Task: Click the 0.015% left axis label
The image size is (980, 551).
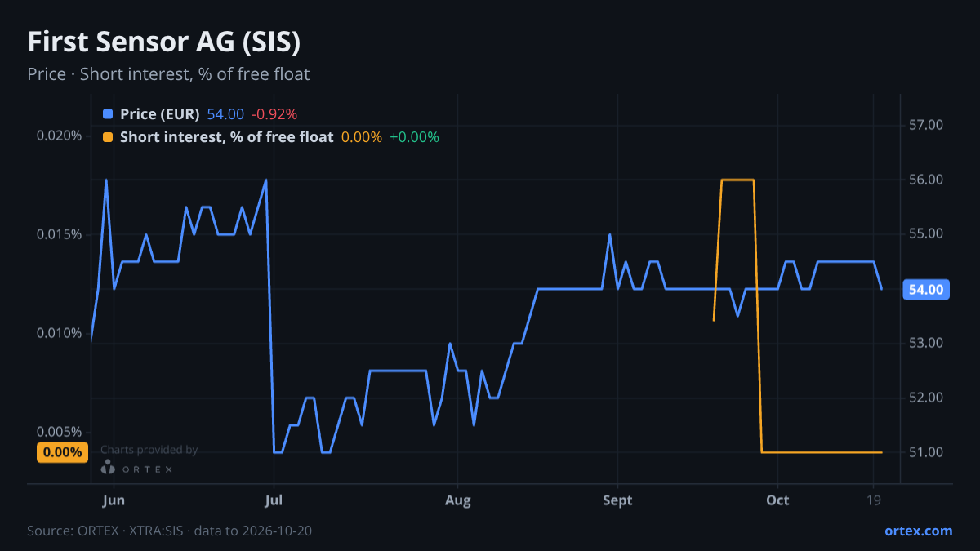Action: [x=59, y=234]
